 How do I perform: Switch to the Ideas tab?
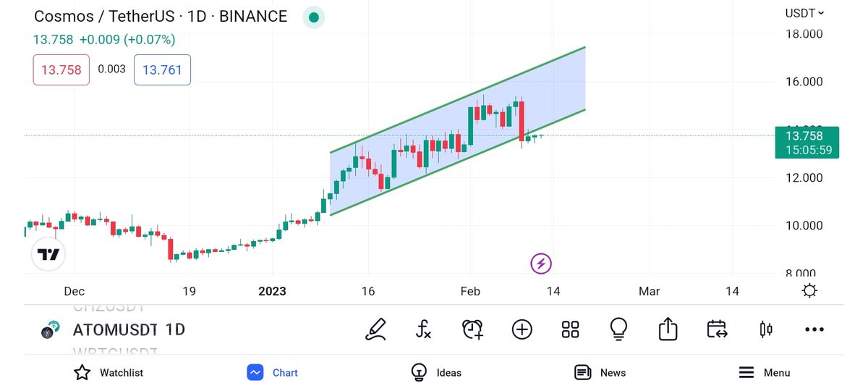click(x=436, y=372)
